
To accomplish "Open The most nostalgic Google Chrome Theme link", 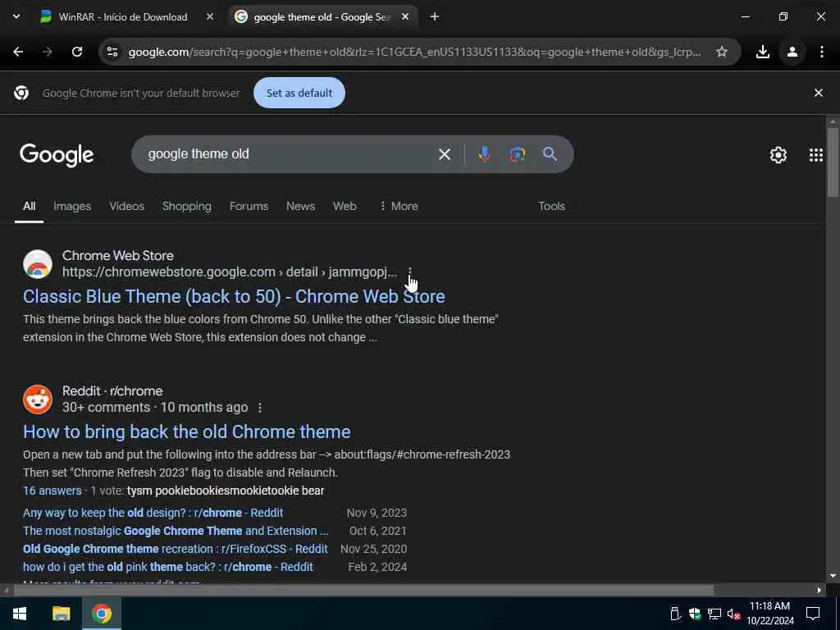I will click(x=176, y=531).
